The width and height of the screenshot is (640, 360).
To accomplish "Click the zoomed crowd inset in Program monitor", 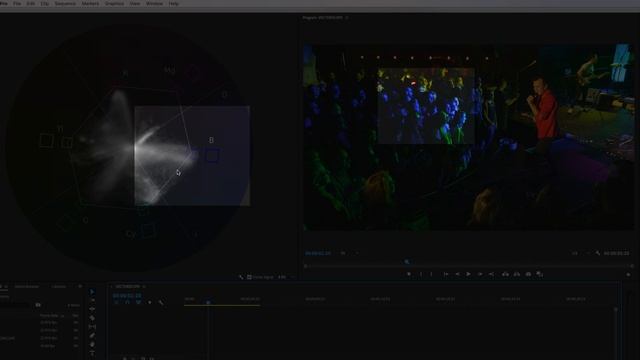I will click(426, 106).
